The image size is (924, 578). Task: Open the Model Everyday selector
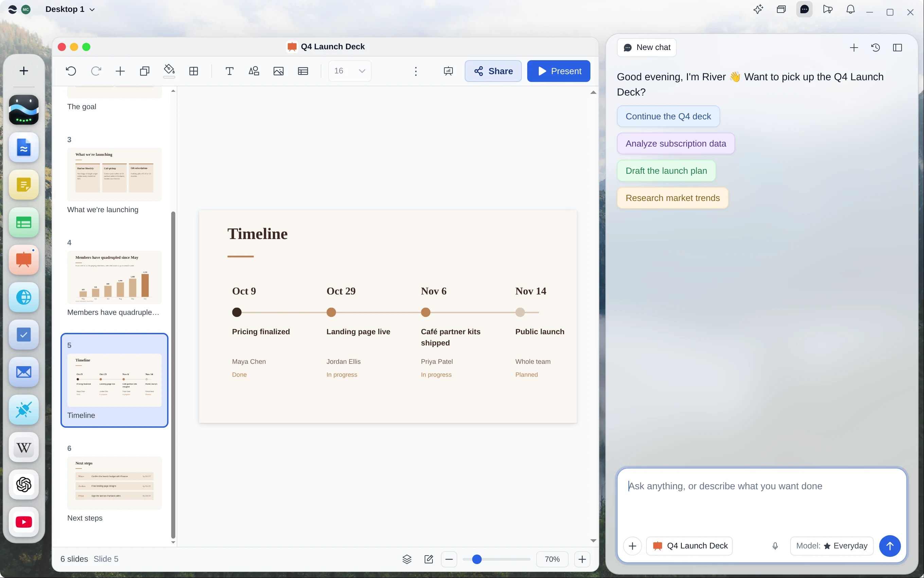point(832,546)
